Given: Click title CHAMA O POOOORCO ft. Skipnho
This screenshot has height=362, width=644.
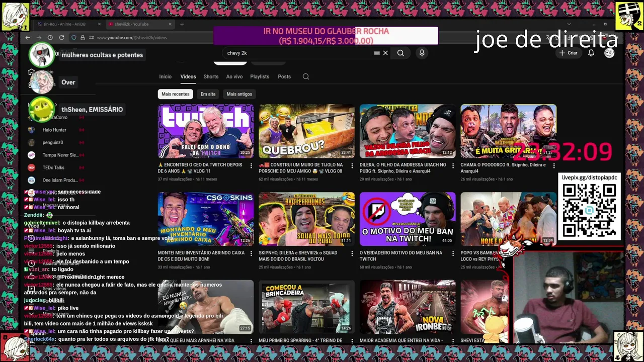Looking at the screenshot, I should (x=503, y=168).
